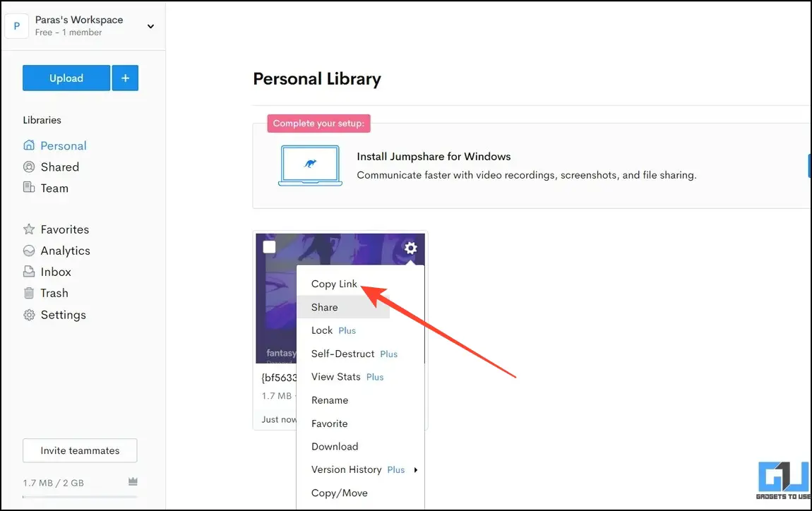This screenshot has width=812, height=511.
Task: Click the 'Install Jumpshare for Windows' heading
Action: pos(434,157)
